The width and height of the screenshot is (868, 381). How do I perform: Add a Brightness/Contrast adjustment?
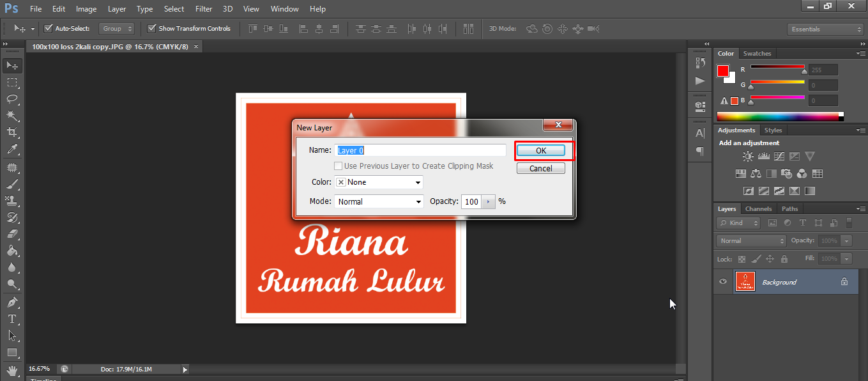point(747,155)
